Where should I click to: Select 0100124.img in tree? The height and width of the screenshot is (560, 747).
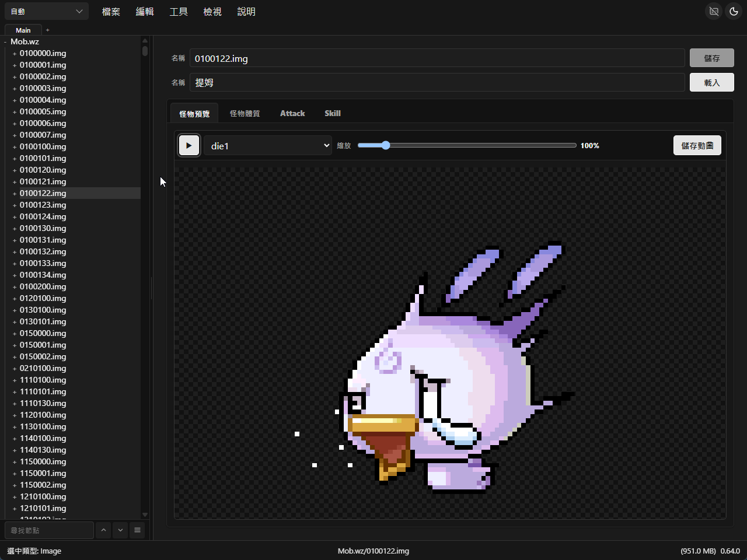[43, 216]
